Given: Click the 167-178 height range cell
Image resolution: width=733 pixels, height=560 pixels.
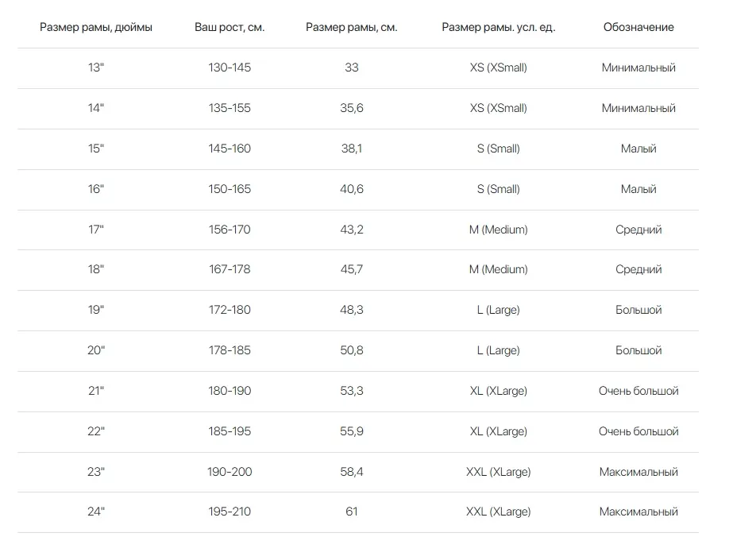Looking at the screenshot, I should [x=230, y=269].
